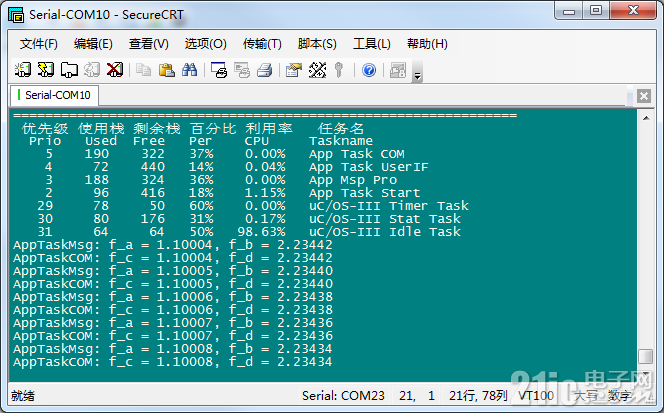Viewport: 664px width, 413px height.
Task: Click the Print printer icon
Action: coord(265,70)
